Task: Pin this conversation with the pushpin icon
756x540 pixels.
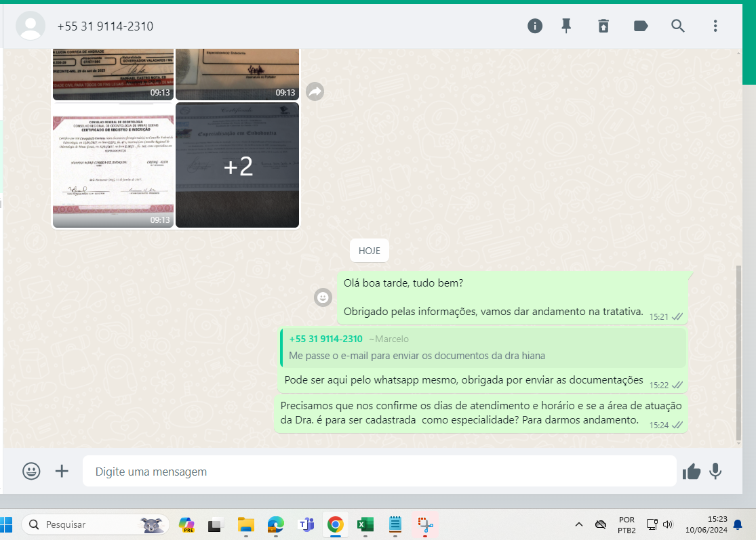Action: click(566, 26)
